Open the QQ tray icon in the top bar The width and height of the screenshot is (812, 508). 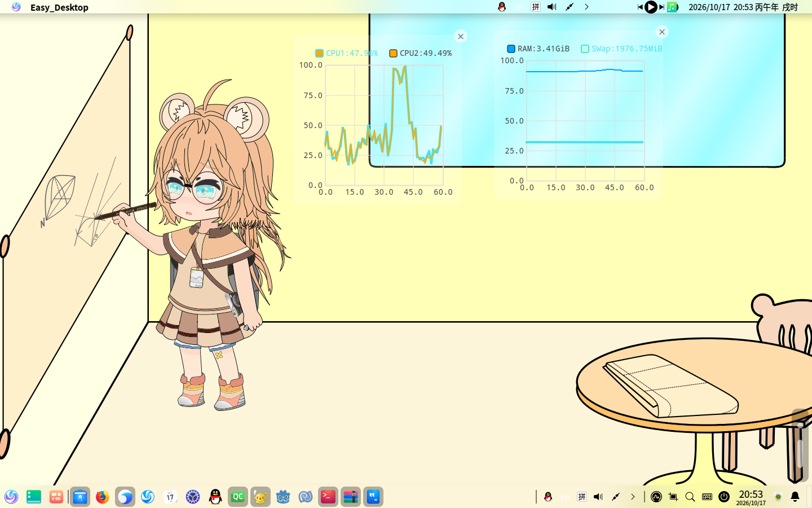(x=502, y=7)
